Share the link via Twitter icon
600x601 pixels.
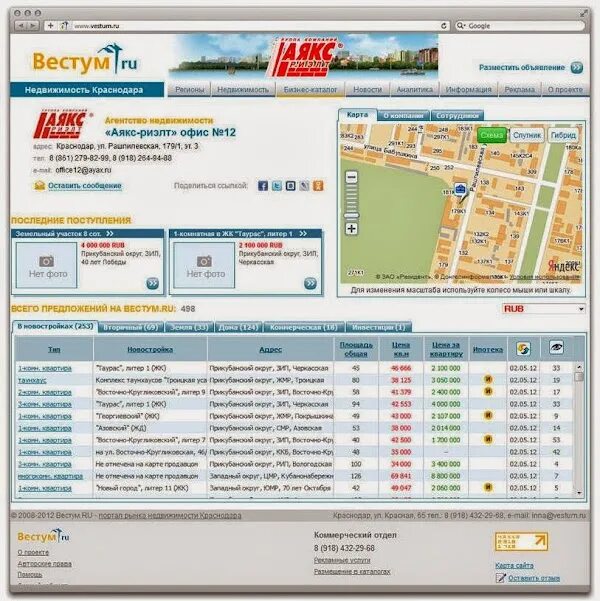coord(276,186)
